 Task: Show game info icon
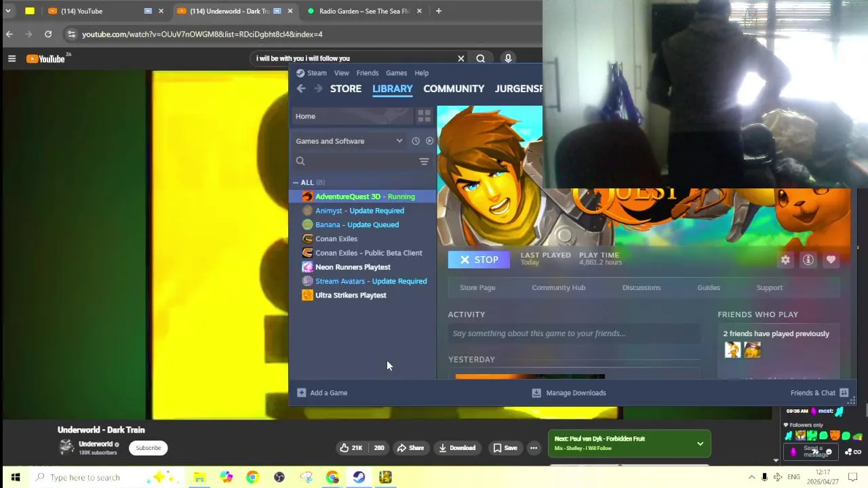[x=808, y=260]
